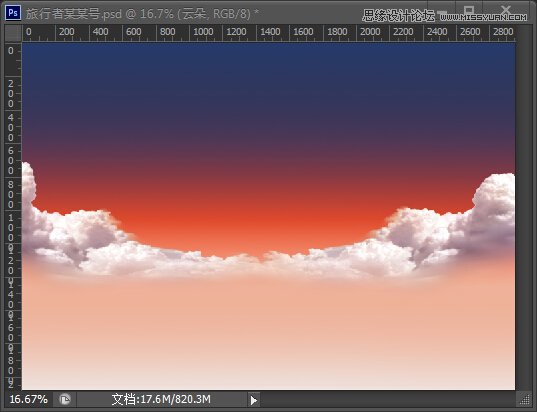Screen dimensions: 537x412
Task: Maximize the document window
Action: (469, 11)
